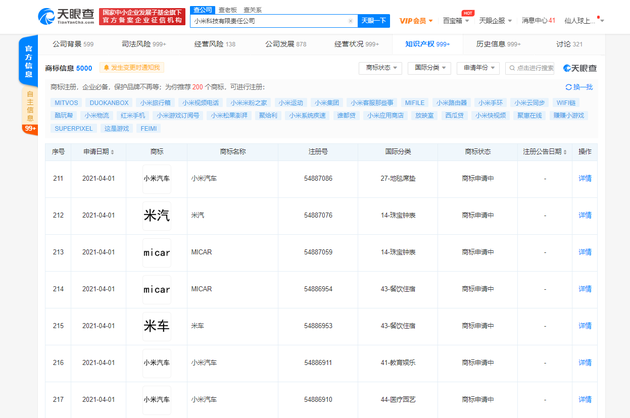Click the change notification bell button
This screenshot has height=418, width=630.
tap(132, 68)
